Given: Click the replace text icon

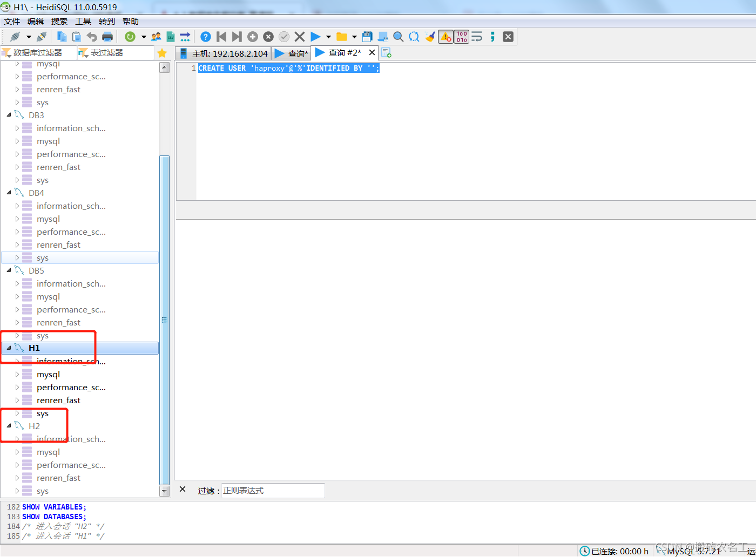Looking at the screenshot, I should point(414,37).
